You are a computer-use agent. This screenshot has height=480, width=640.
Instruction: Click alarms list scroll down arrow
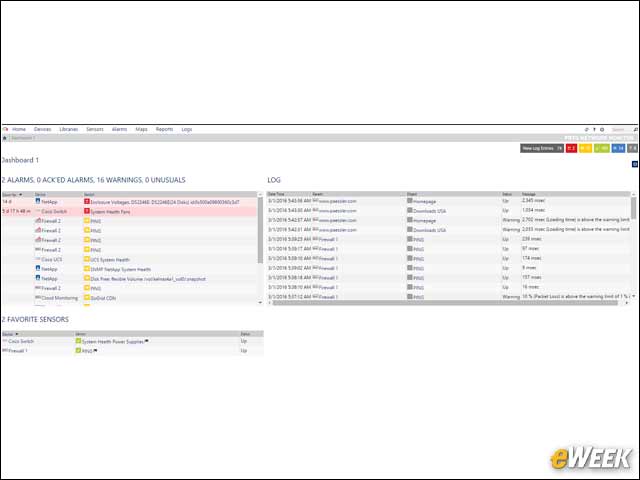[x=260, y=302]
